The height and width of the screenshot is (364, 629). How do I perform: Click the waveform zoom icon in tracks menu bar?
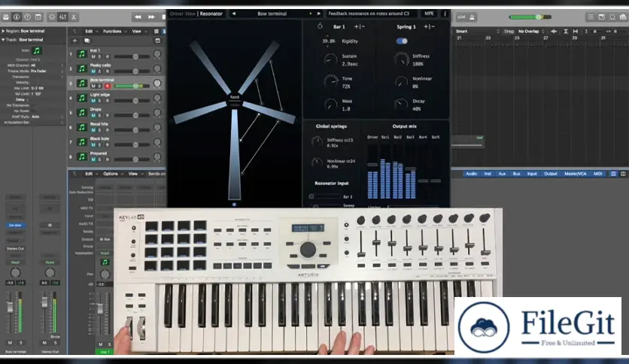[554, 31]
